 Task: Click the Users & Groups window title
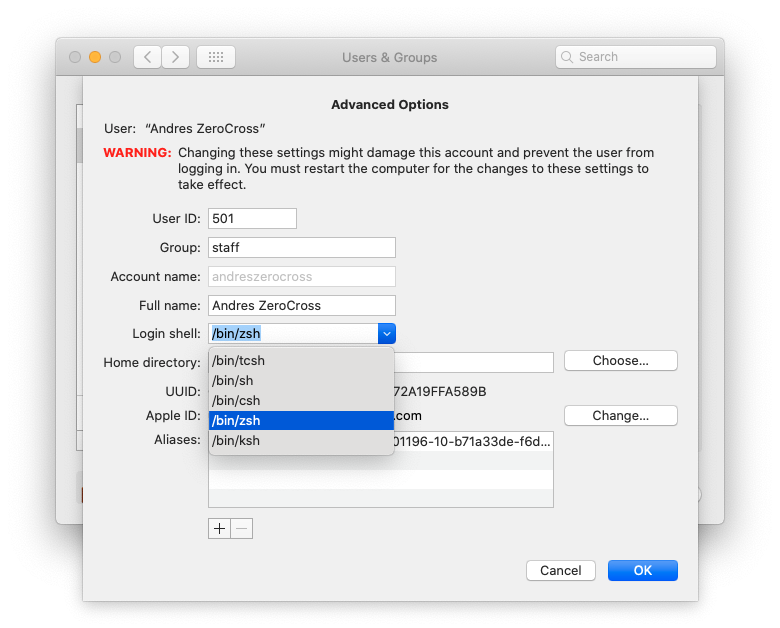390,57
